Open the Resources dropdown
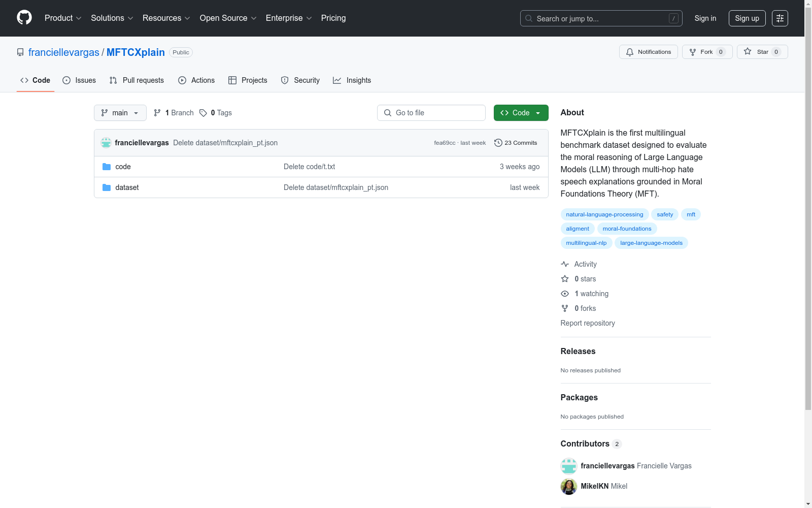 coord(166,18)
